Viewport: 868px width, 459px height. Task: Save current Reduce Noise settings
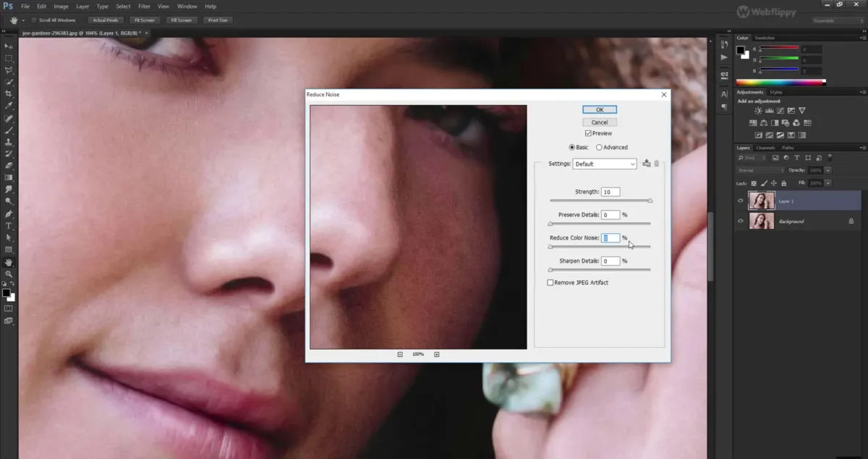tap(646, 164)
